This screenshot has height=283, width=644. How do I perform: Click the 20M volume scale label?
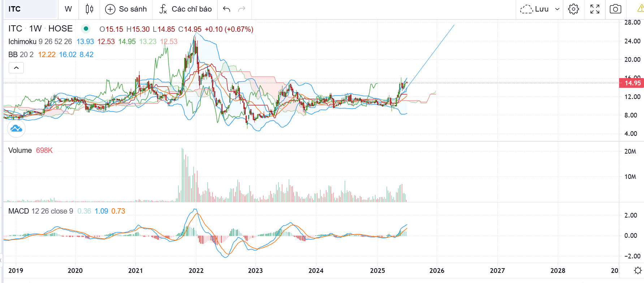click(630, 151)
